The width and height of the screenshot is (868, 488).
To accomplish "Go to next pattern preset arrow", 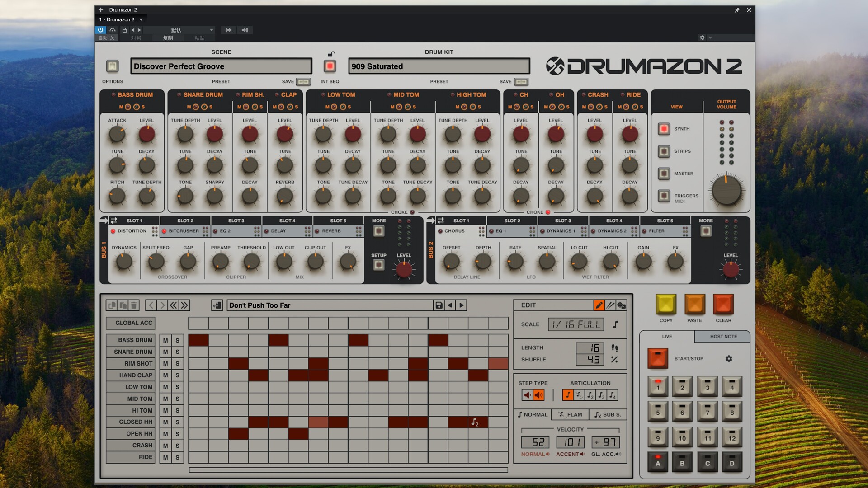I will click(461, 305).
